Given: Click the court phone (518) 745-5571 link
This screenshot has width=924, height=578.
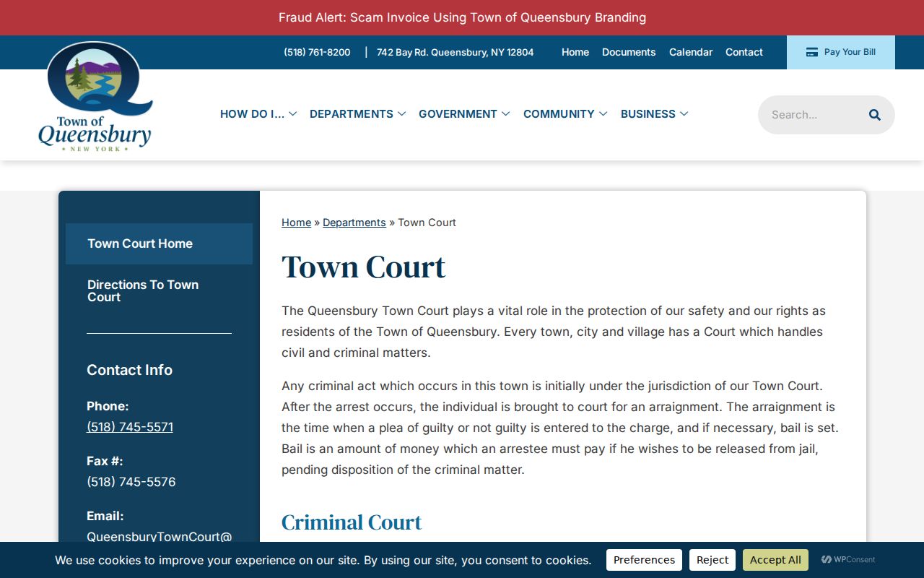Looking at the screenshot, I should [x=130, y=427].
